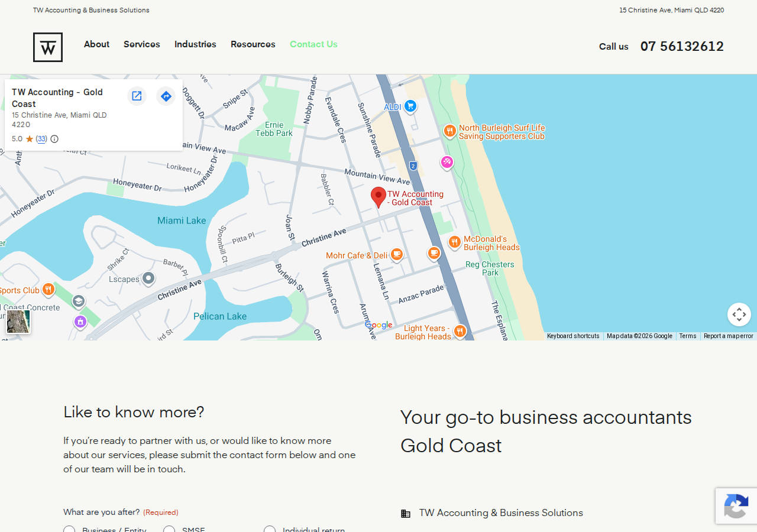757x532 pixels.
Task: Open the About menu
Action: click(96, 44)
